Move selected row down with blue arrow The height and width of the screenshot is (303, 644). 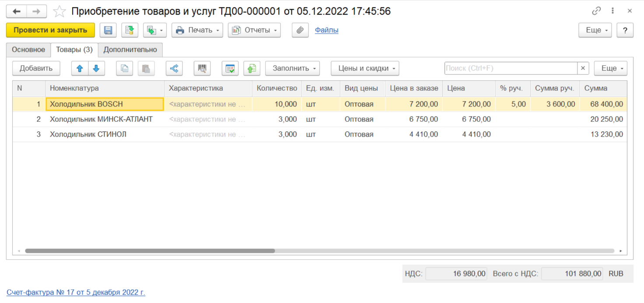(96, 68)
